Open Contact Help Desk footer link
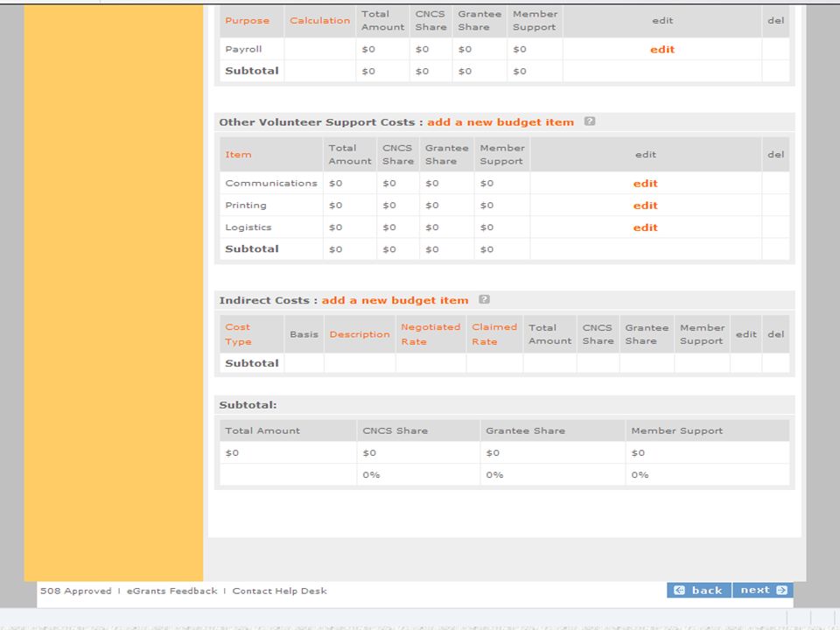The width and height of the screenshot is (840, 630). pyautogui.click(x=279, y=591)
